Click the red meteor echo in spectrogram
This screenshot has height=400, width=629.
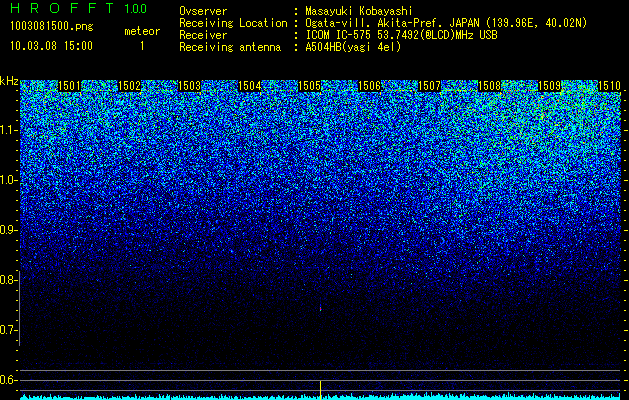click(321, 309)
